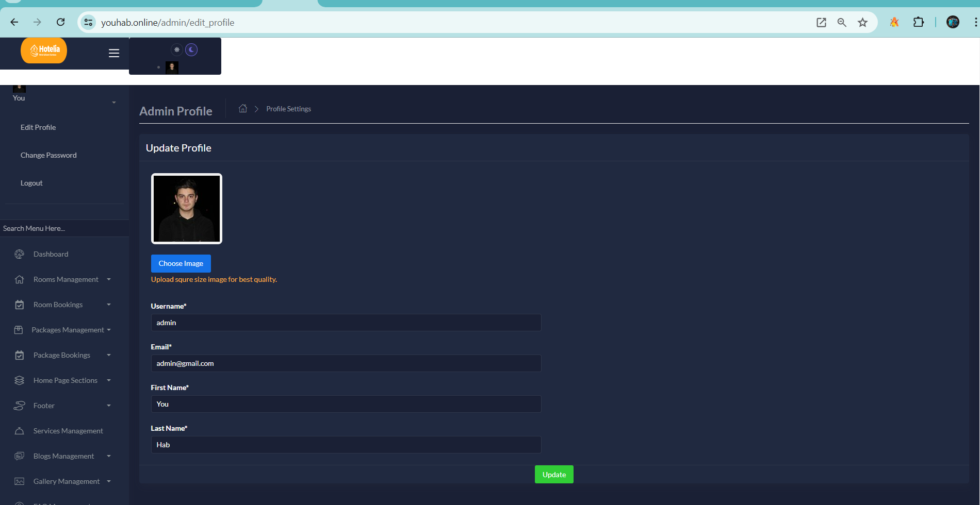980x505 pixels.
Task: Click the Rooms Management house icon
Action: pos(20,279)
